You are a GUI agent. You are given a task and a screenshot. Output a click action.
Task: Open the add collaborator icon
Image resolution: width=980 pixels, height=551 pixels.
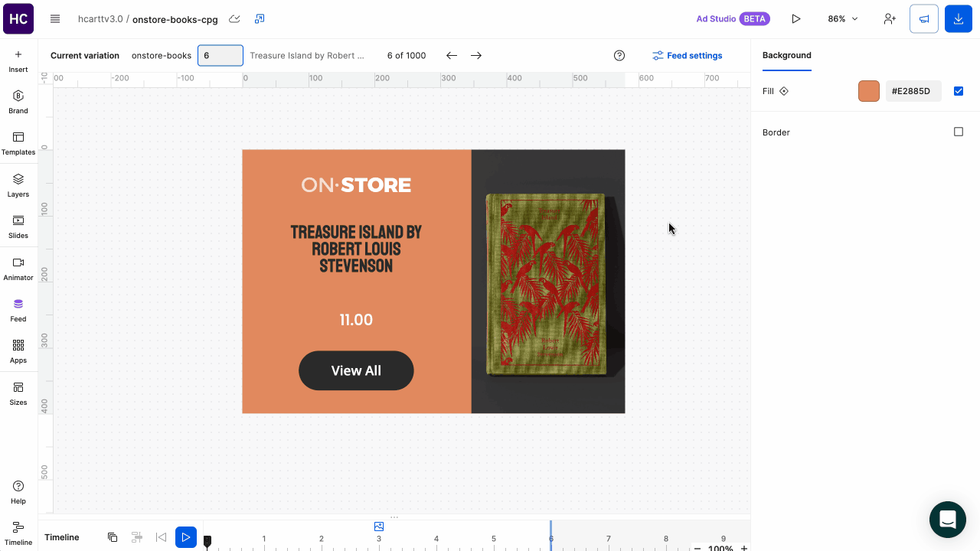pyautogui.click(x=890, y=19)
